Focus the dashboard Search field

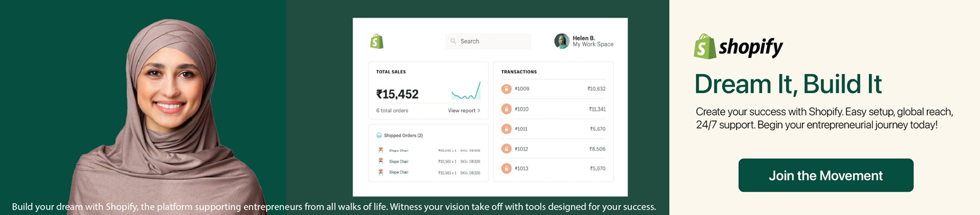point(488,41)
